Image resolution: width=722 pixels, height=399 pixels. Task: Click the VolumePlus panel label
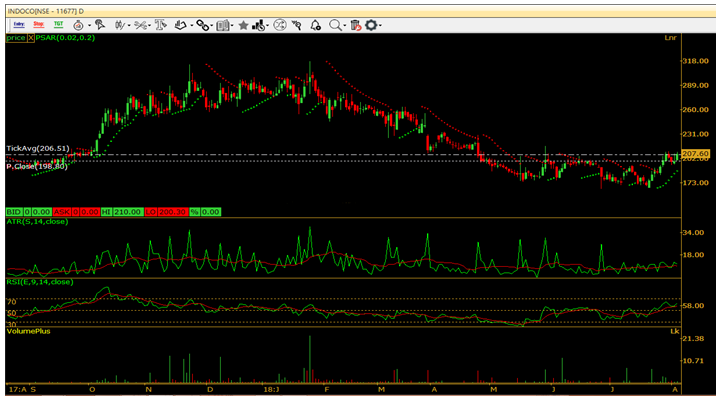click(29, 331)
